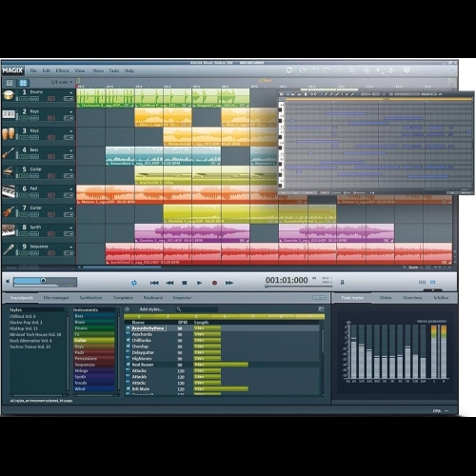Open the 1/4 note grid dropdown

coord(62,82)
